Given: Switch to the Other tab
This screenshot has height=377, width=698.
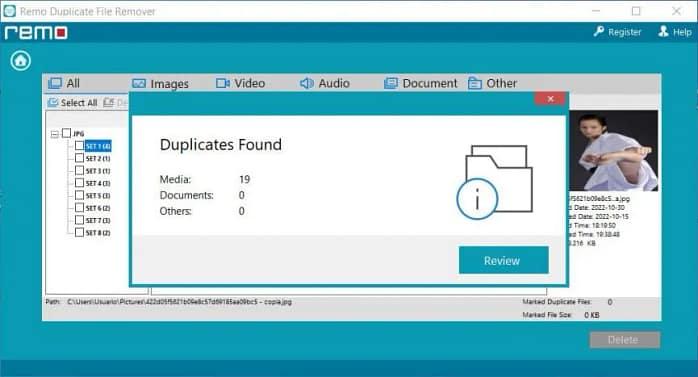Looking at the screenshot, I should pyautogui.click(x=492, y=83).
